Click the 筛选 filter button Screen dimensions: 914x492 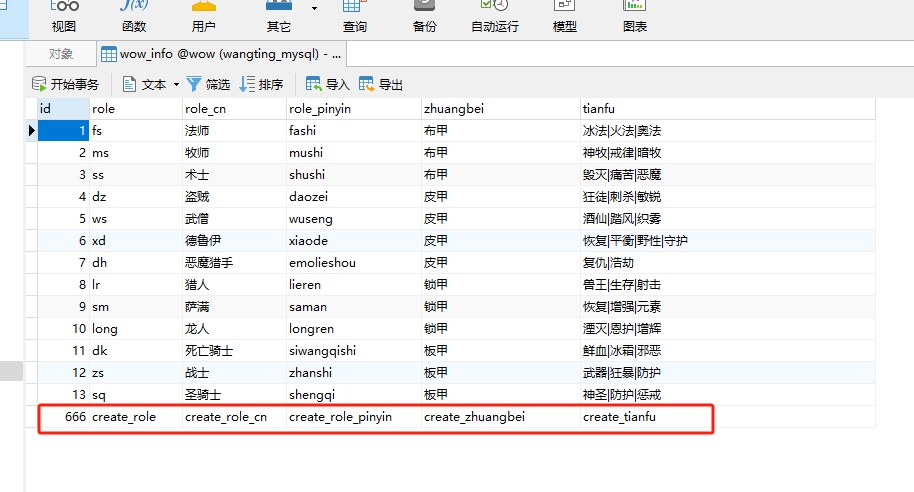point(208,85)
